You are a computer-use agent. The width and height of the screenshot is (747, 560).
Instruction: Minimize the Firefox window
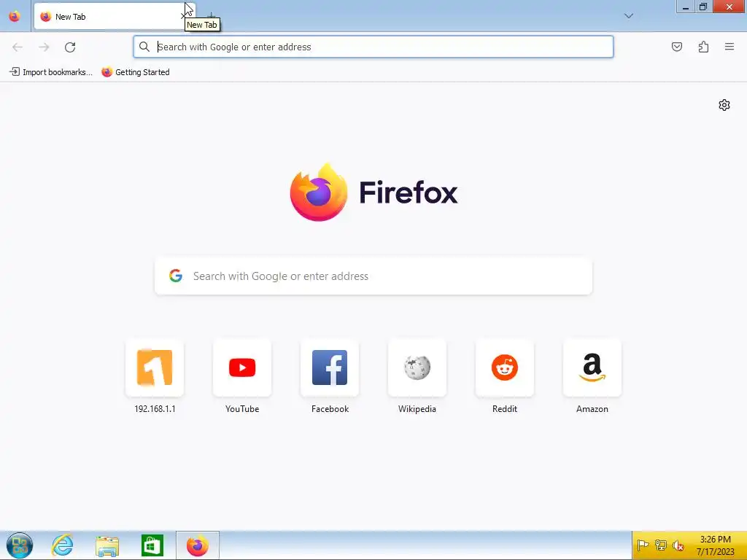point(686,7)
